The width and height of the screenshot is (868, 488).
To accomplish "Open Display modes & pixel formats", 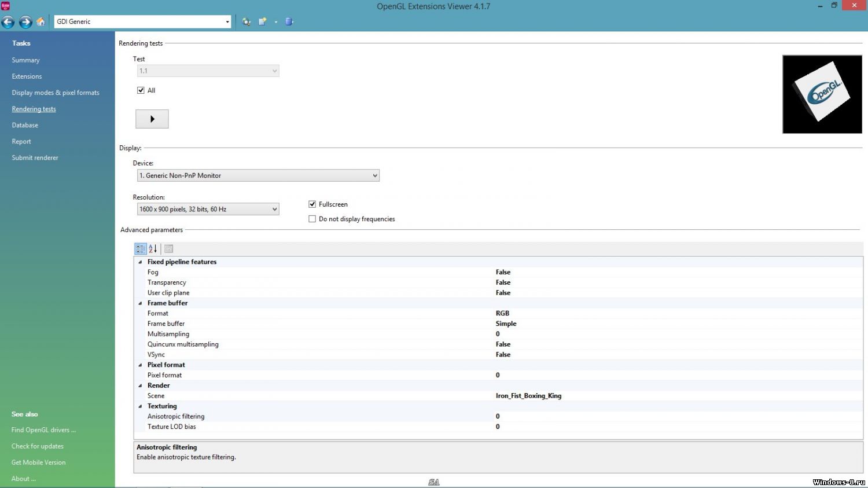I will tap(56, 93).
